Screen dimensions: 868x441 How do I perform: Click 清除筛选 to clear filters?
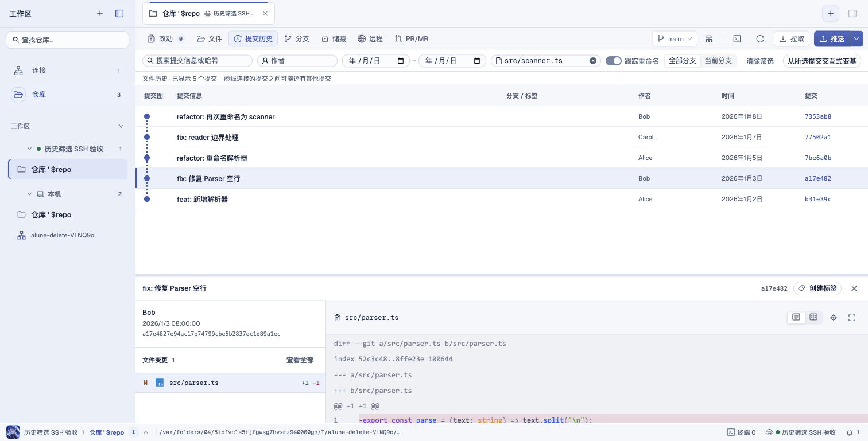click(x=760, y=61)
